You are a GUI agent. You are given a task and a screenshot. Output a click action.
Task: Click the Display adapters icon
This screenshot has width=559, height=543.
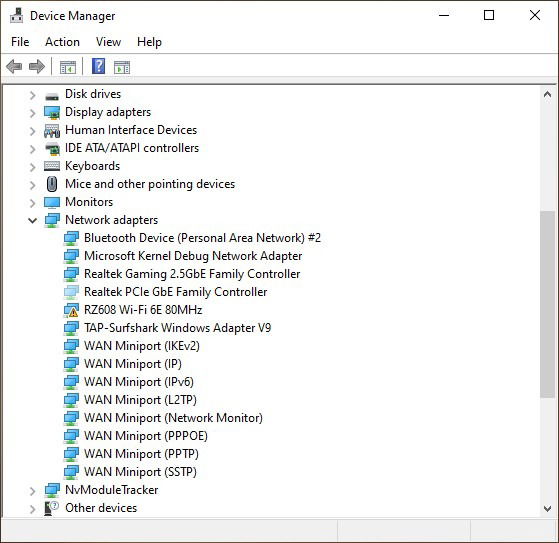click(x=52, y=112)
